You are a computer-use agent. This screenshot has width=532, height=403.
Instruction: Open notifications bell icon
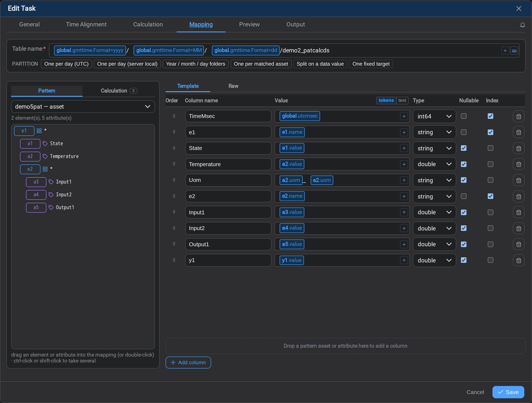[x=522, y=25]
